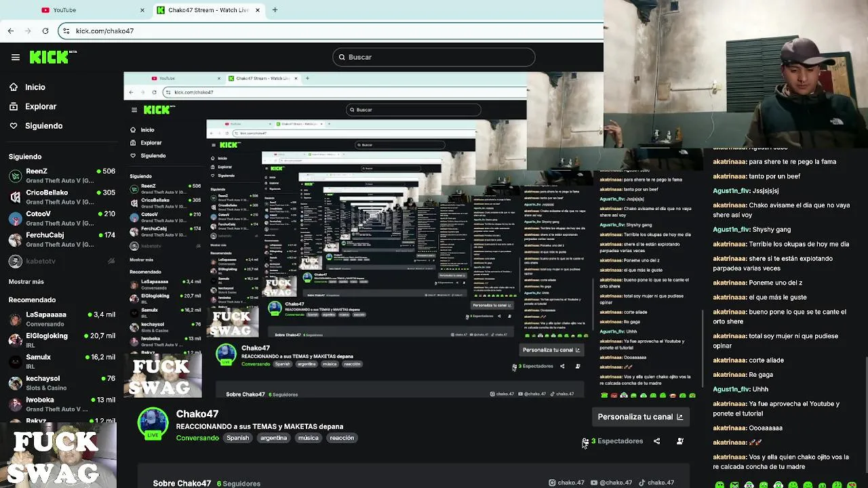Click ReenZ avatar in the outermost Siguiendo list
The height and width of the screenshot is (488, 868).
15,176
